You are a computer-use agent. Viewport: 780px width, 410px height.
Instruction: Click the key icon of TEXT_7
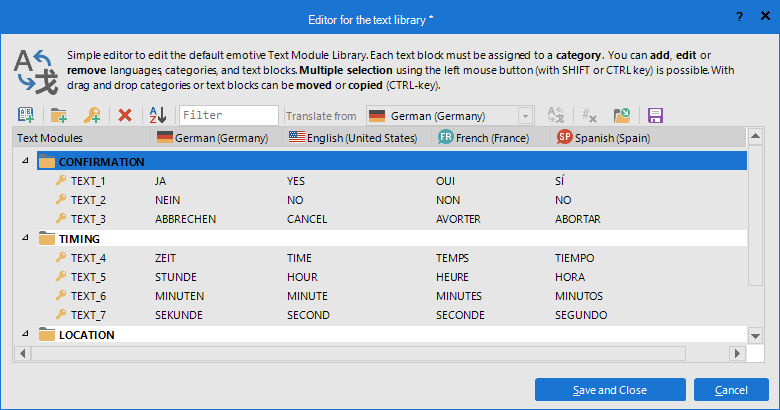(61, 314)
